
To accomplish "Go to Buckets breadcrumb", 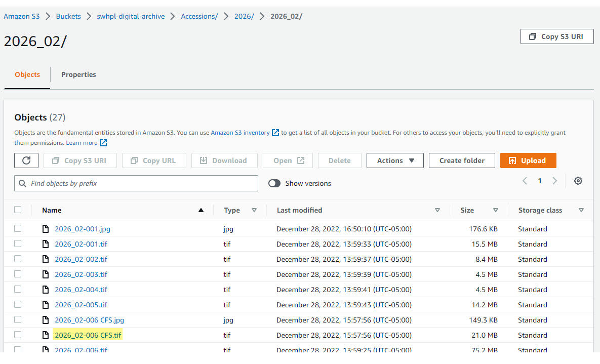I will pos(68,17).
